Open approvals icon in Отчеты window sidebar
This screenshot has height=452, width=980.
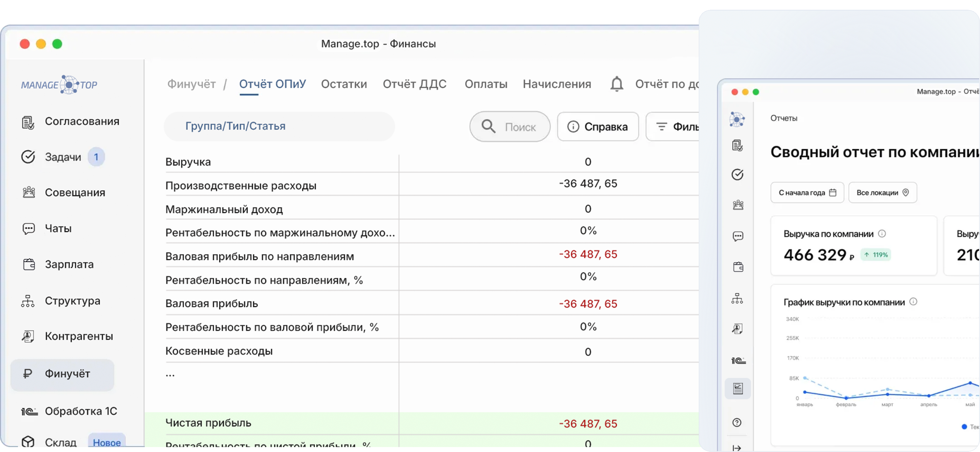[x=737, y=145]
